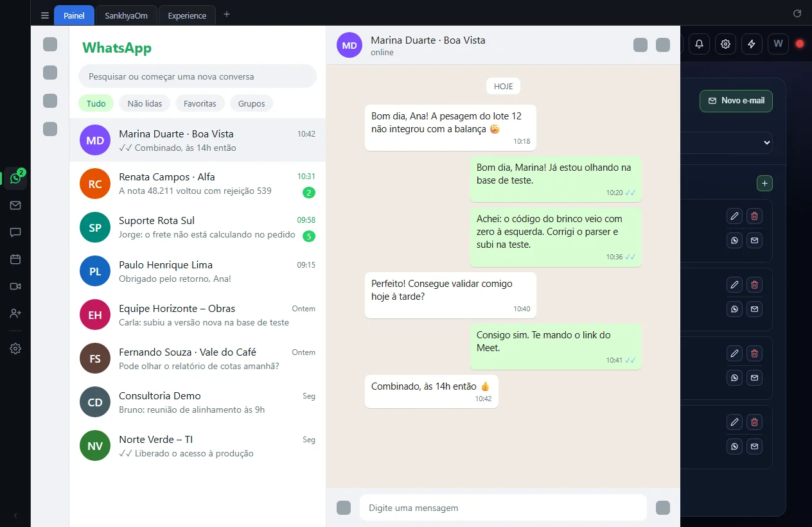
Task: Expand the dropdown below Novo e-mail
Action: click(x=727, y=143)
